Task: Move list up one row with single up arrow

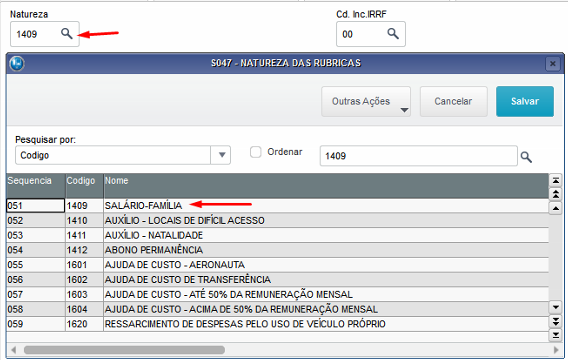Action: [x=555, y=208]
